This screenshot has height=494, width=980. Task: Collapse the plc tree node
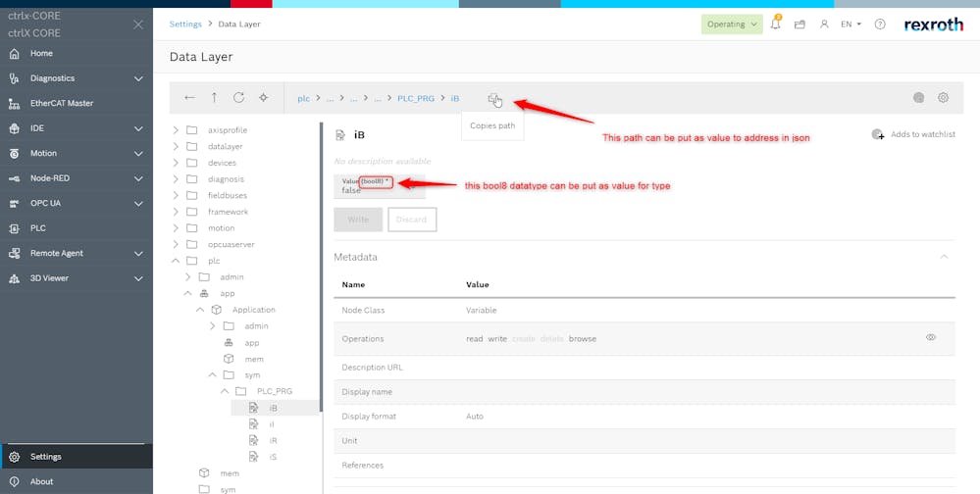pyautogui.click(x=176, y=261)
